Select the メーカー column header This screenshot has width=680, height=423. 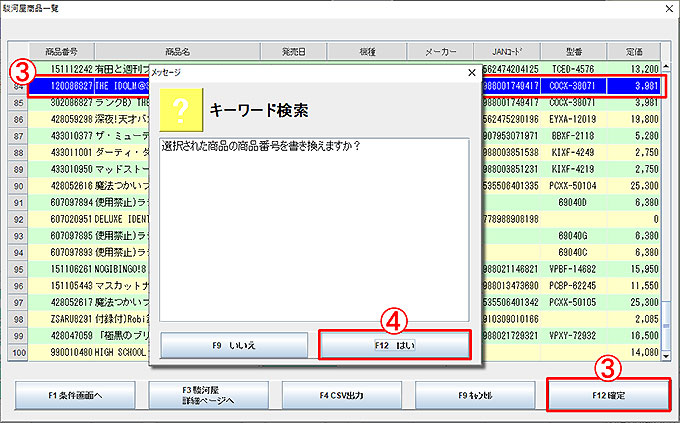tap(433, 51)
